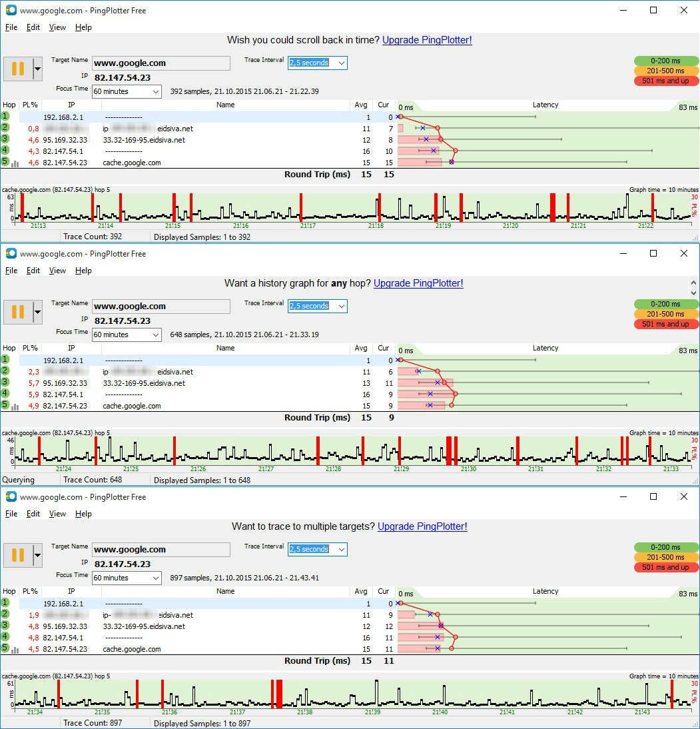Screen dimensions: 700x729
Task: Click hop 1 green circle in top window
Action: (x=5, y=116)
